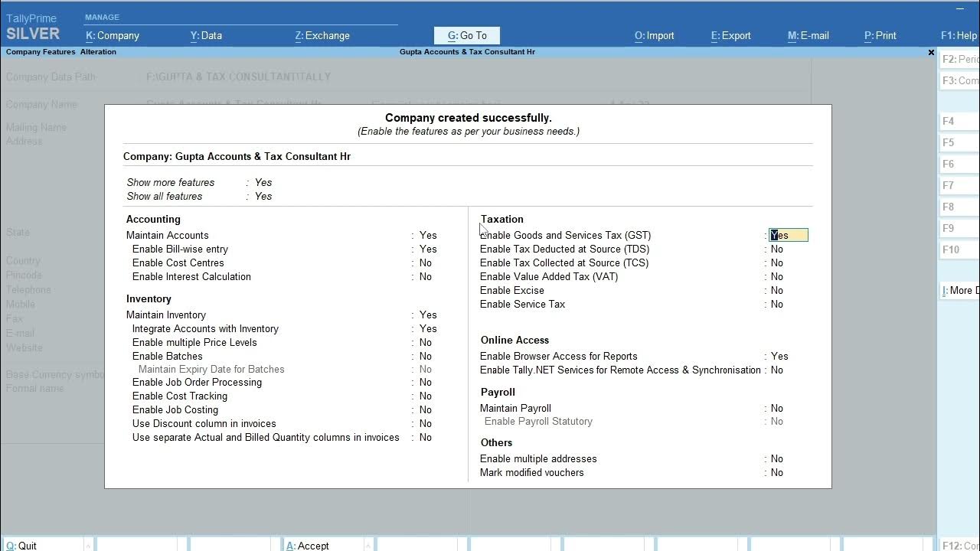Toggle Enable Value Added Tax value

coord(777,277)
